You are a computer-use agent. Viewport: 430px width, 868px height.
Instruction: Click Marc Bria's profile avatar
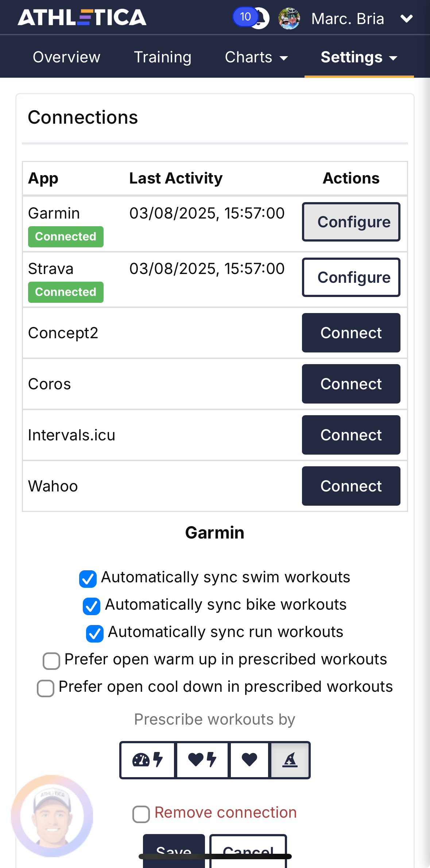pyautogui.click(x=289, y=18)
